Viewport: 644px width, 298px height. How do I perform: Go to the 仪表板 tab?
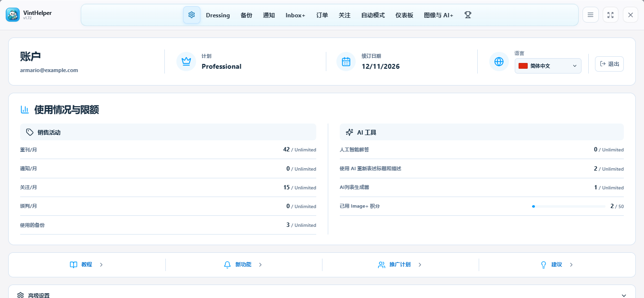tap(404, 15)
